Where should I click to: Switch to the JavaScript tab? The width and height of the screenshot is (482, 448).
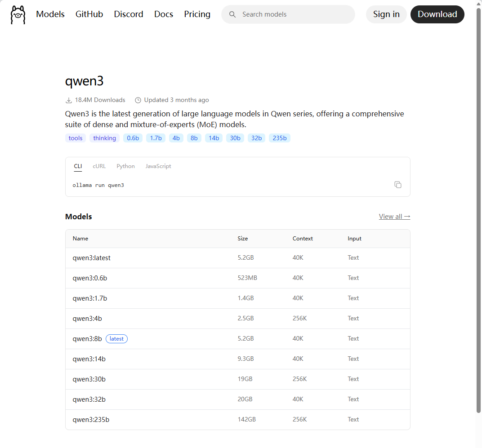158,166
